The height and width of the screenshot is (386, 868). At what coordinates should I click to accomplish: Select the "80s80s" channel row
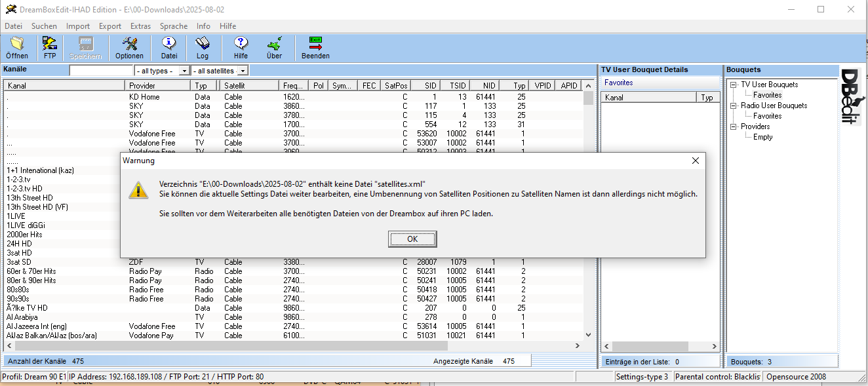pos(294,290)
